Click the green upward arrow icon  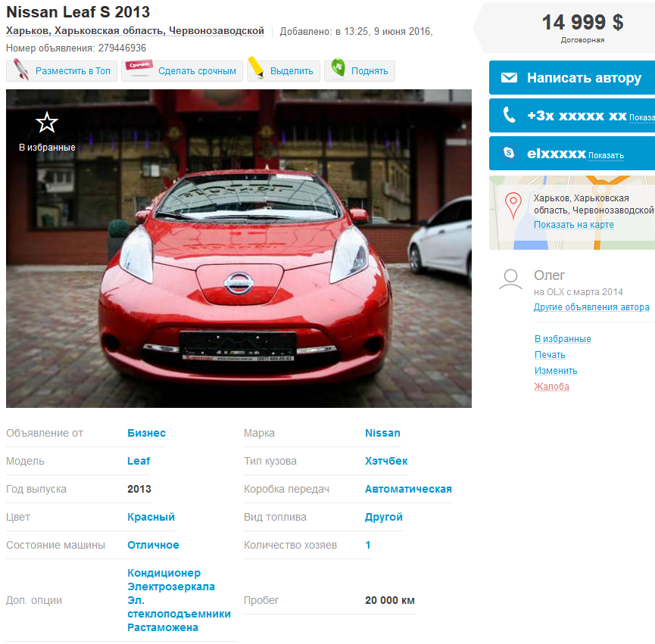coord(338,67)
